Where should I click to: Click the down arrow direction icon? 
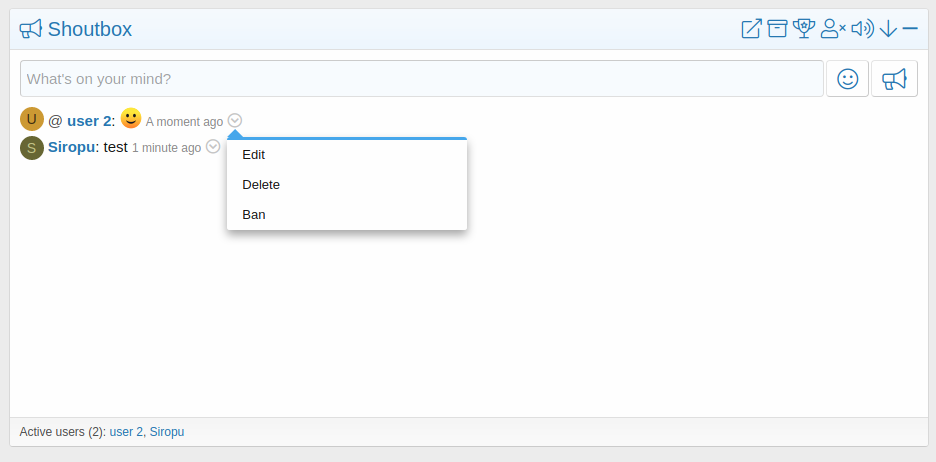point(888,29)
